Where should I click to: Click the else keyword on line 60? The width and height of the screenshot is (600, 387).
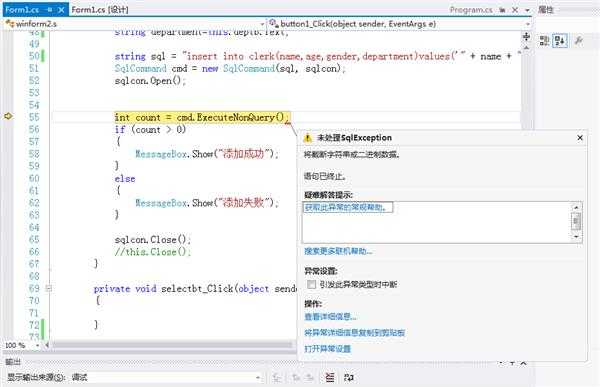125,179
